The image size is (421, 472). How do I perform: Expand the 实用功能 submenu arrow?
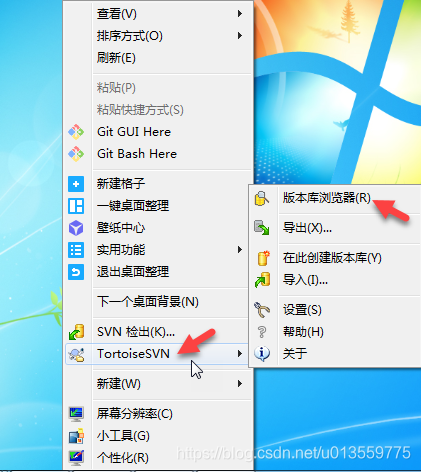[x=240, y=250]
